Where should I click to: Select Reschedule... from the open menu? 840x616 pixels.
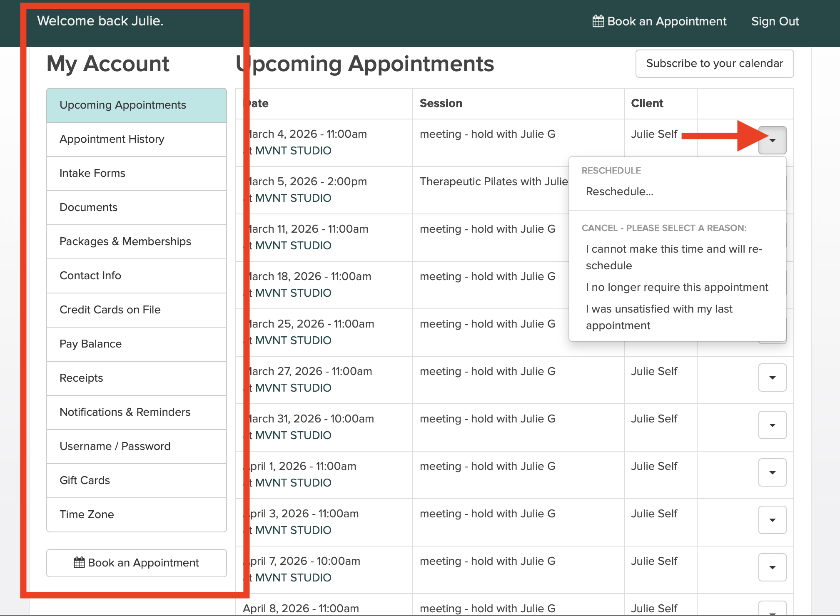tap(619, 191)
